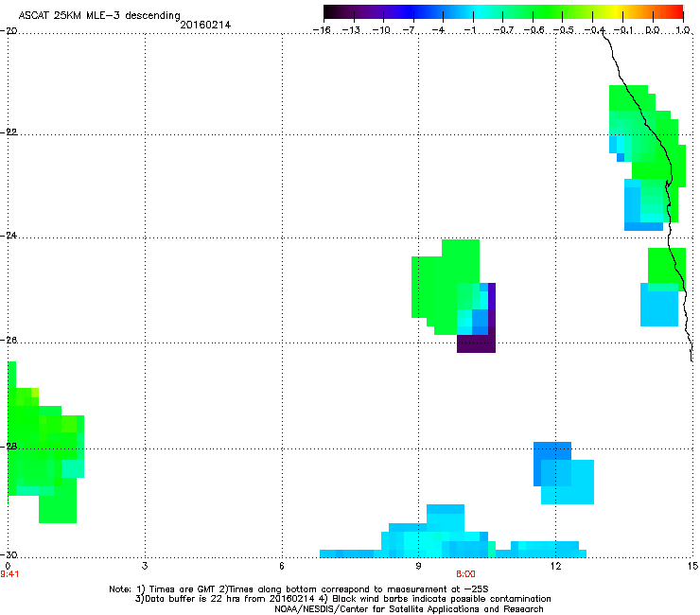Click the '-10' color bar tick label
Screen dimensions: 700x615
pos(381,30)
